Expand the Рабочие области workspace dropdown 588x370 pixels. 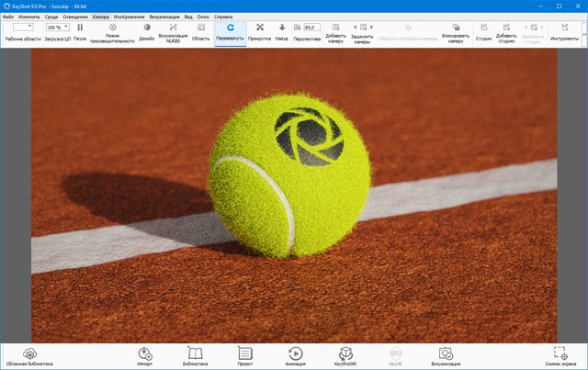(x=23, y=28)
